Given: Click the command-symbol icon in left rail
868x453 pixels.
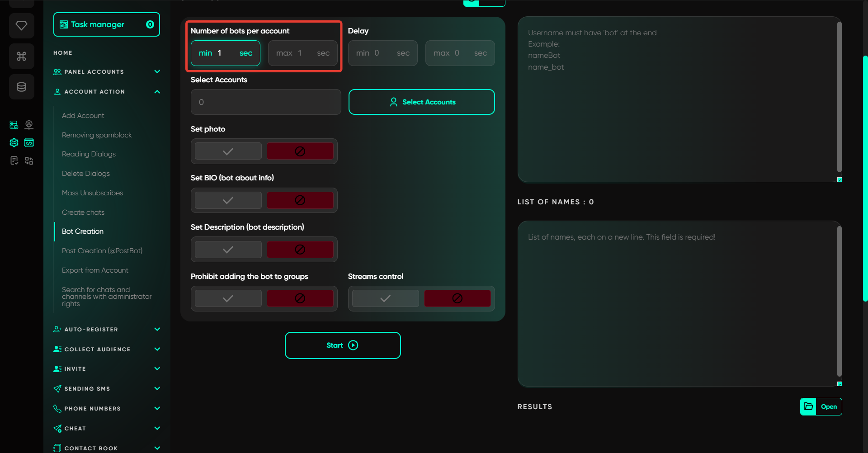Looking at the screenshot, I should 21,57.
